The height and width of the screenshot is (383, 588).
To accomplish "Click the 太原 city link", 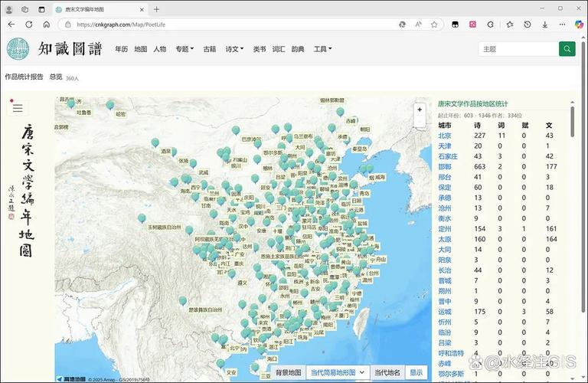I will [445, 239].
